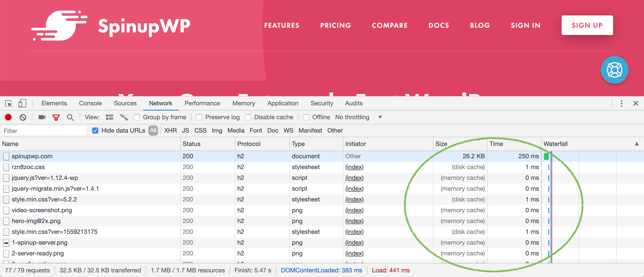Click the red record network log button
The height and width of the screenshot is (277, 644).
(x=8, y=117)
